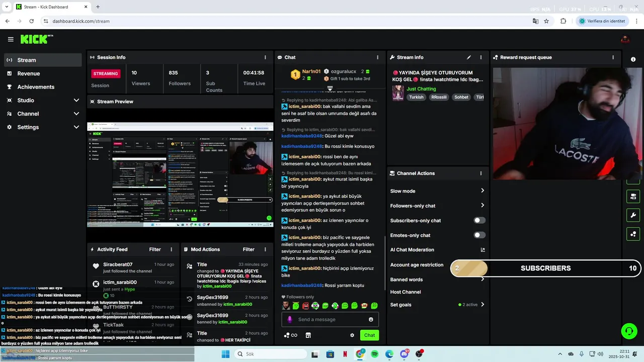Image resolution: width=644 pixels, height=362 pixels.
Task: Open Achievements in the sidebar
Action: [43, 87]
